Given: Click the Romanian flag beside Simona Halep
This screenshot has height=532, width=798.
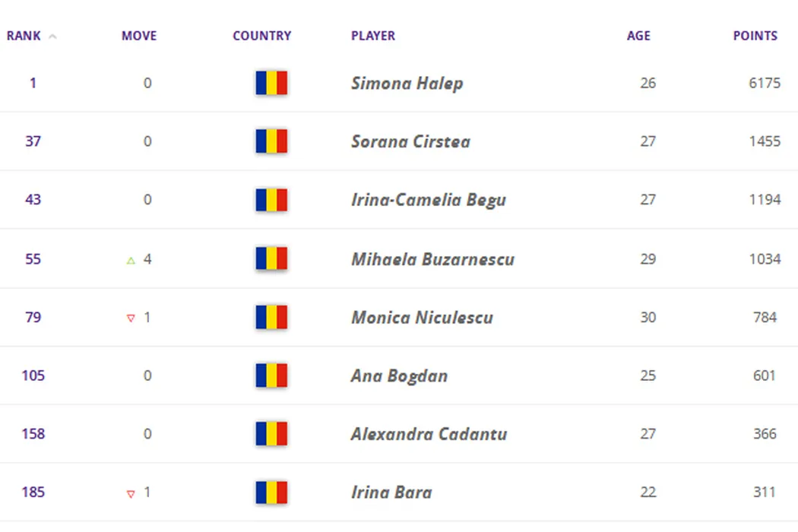Looking at the screenshot, I should 271,83.
